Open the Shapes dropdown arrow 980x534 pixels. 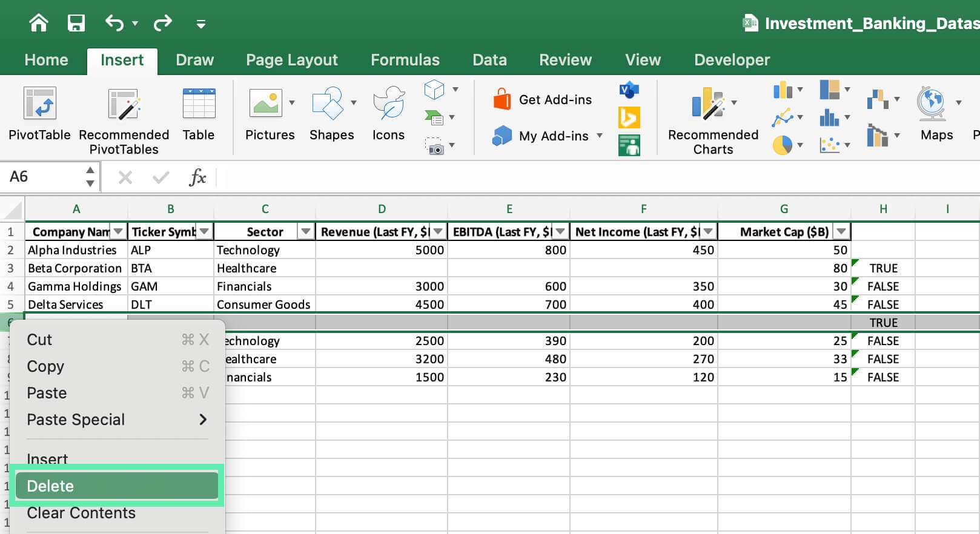(354, 103)
